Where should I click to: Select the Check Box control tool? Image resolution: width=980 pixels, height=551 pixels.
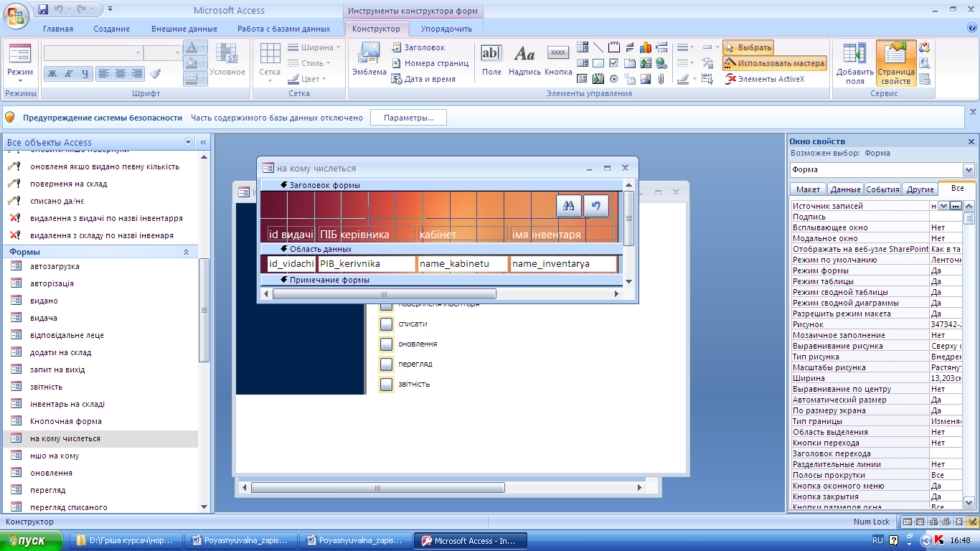(x=614, y=63)
